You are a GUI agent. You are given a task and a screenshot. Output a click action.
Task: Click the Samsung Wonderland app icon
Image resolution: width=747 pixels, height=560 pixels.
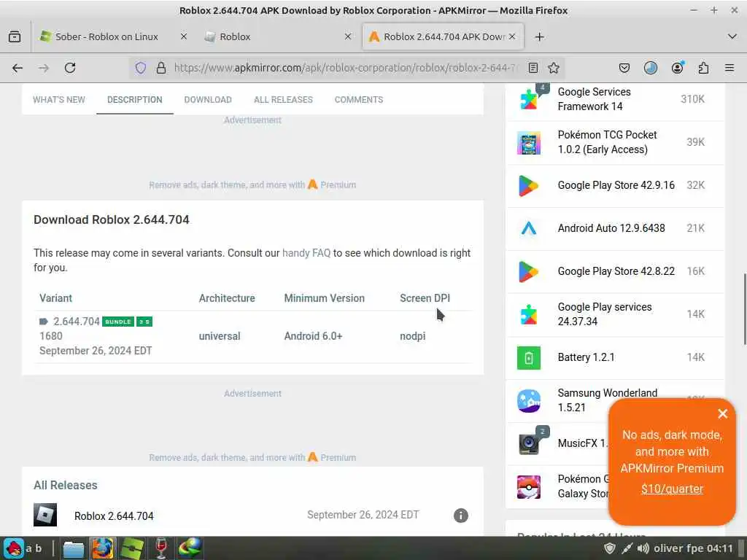pyautogui.click(x=529, y=400)
